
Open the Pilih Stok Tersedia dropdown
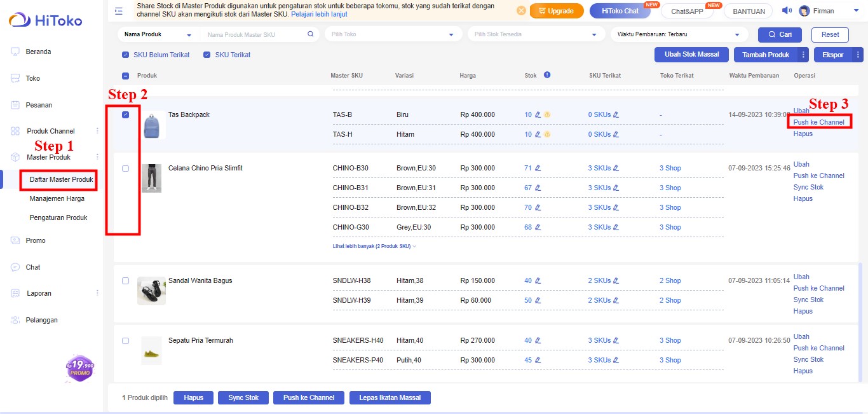click(536, 34)
